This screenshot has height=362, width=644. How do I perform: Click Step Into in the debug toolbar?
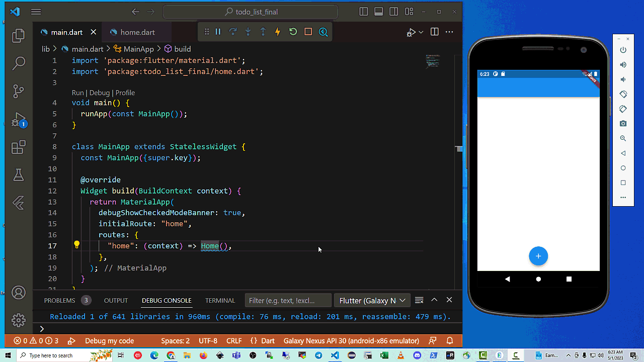[248, 32]
